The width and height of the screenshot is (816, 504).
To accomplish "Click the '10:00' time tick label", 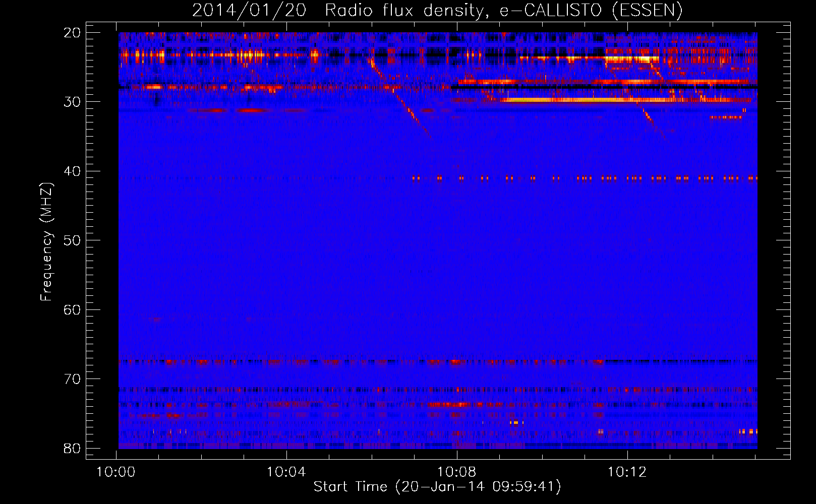I will point(116,472).
